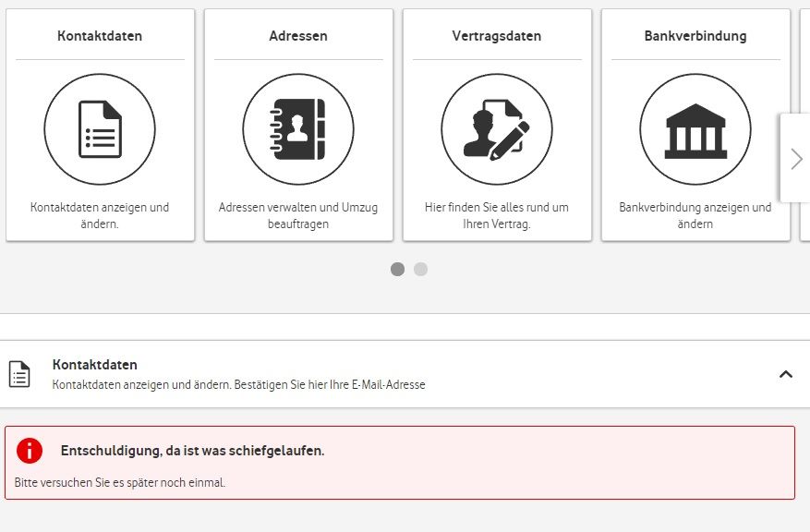Click 'Adressen verwalten und Umzug beauftragen' link

coord(298,215)
